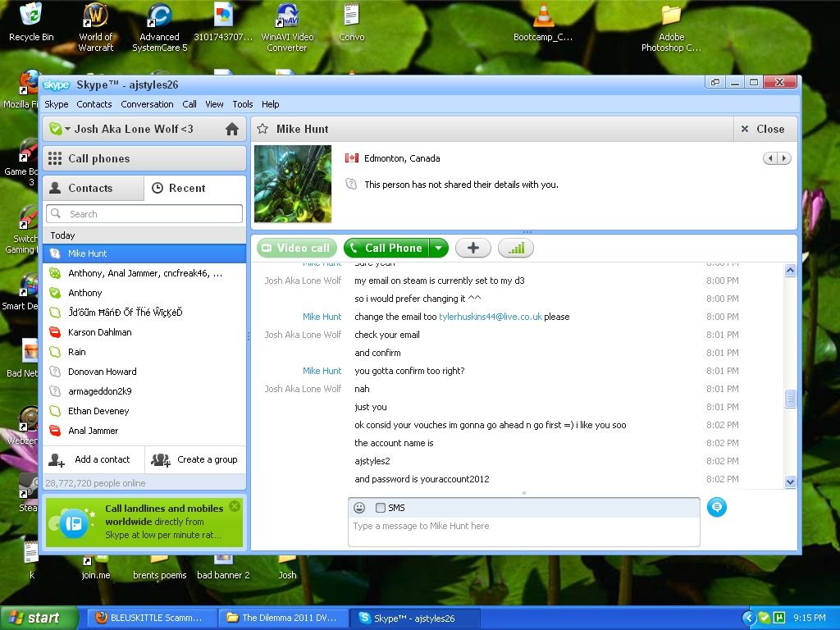Click the Windows start button
Screen dimensions: 840x630
tap(39, 618)
